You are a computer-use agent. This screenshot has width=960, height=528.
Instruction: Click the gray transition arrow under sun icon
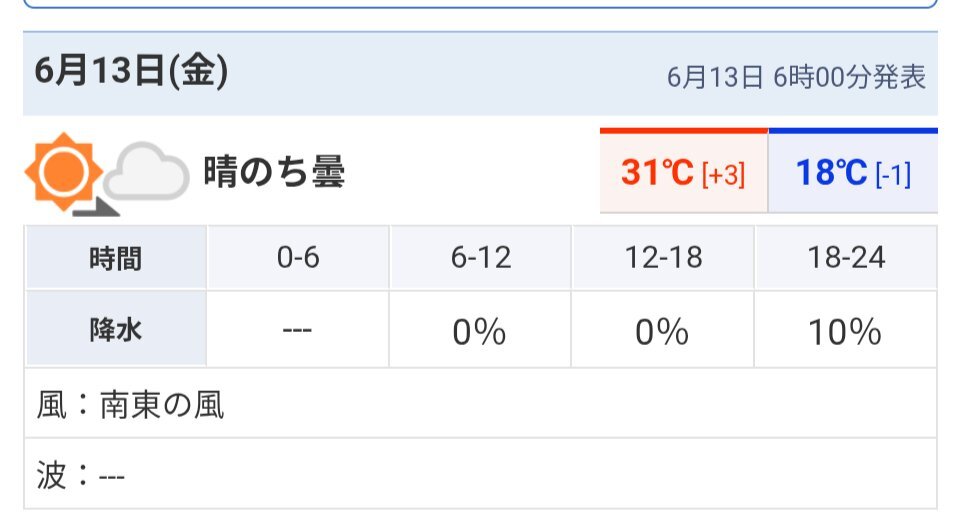(x=96, y=207)
